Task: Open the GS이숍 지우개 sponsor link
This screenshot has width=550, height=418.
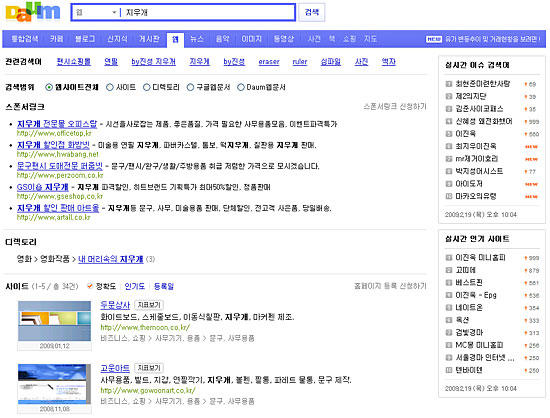Action: point(42,187)
